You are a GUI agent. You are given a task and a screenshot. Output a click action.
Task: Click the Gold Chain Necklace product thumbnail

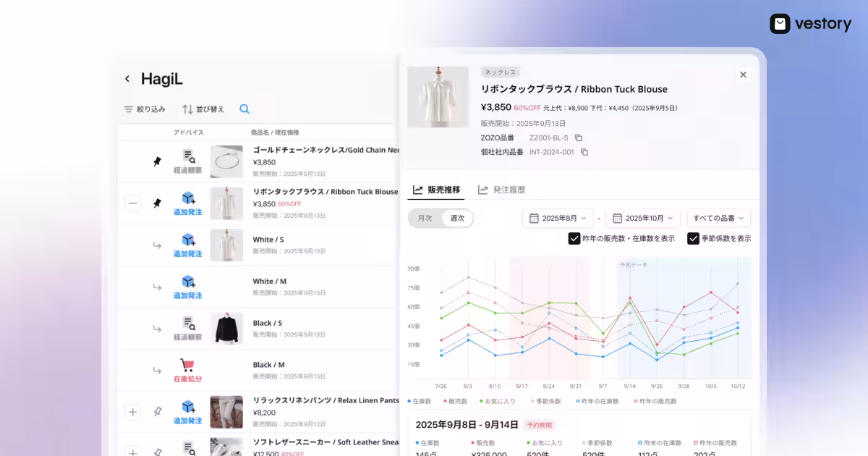pyautogui.click(x=226, y=161)
